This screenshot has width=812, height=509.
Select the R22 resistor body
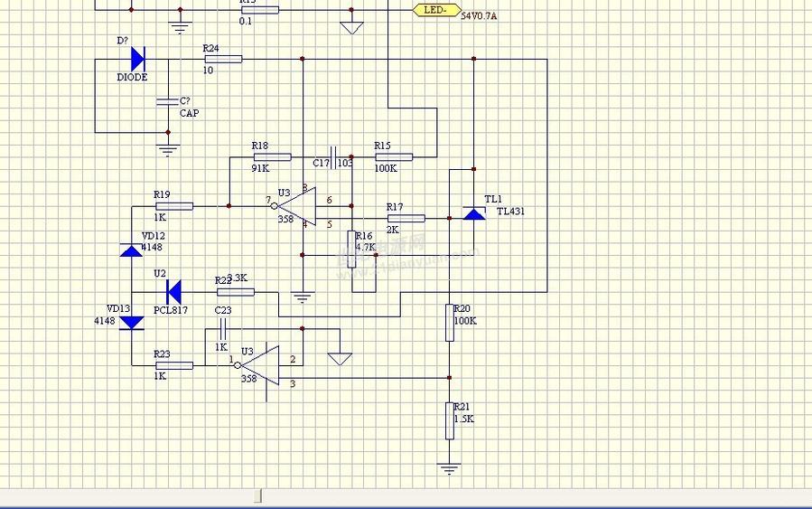[x=236, y=292]
